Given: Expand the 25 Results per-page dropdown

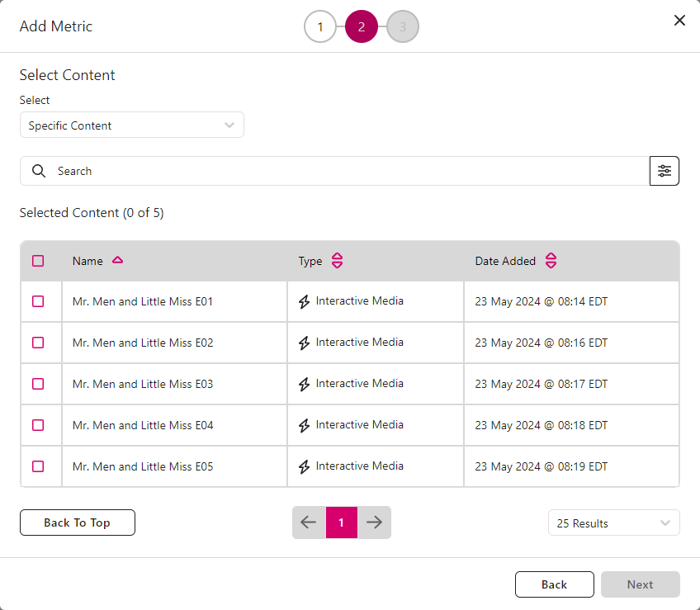Looking at the screenshot, I should [x=613, y=523].
